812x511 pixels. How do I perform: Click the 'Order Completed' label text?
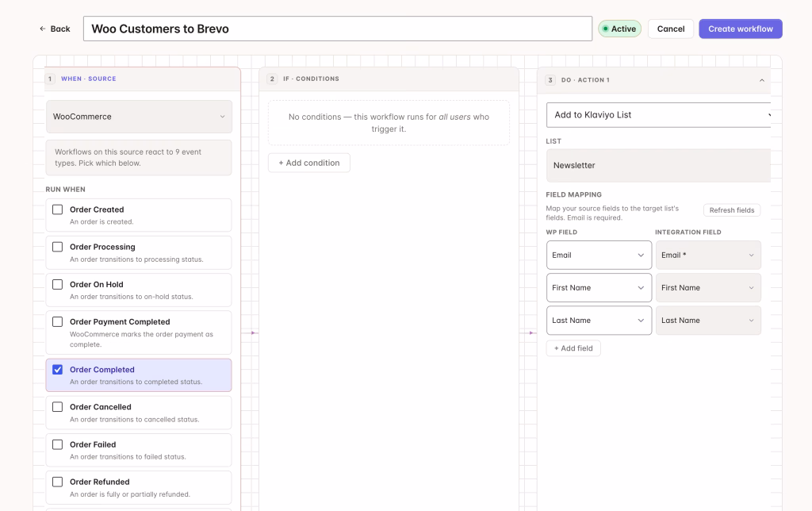coord(102,370)
